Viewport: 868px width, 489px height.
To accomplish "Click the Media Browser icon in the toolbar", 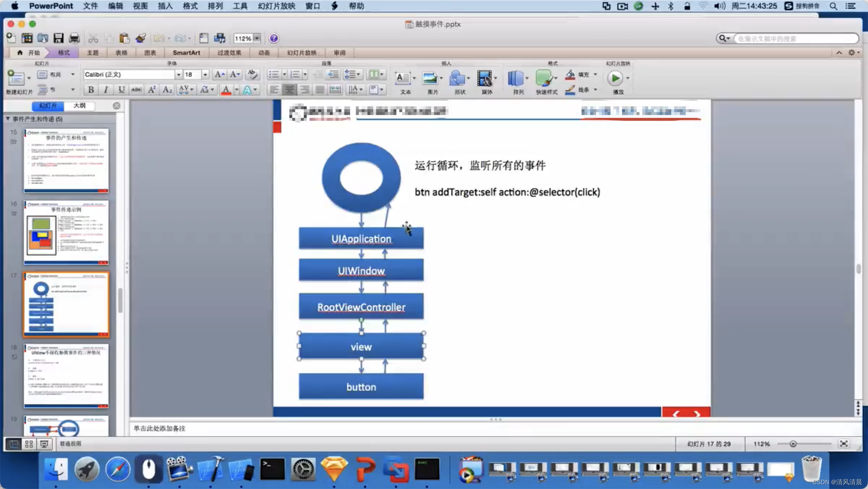I will click(x=220, y=38).
